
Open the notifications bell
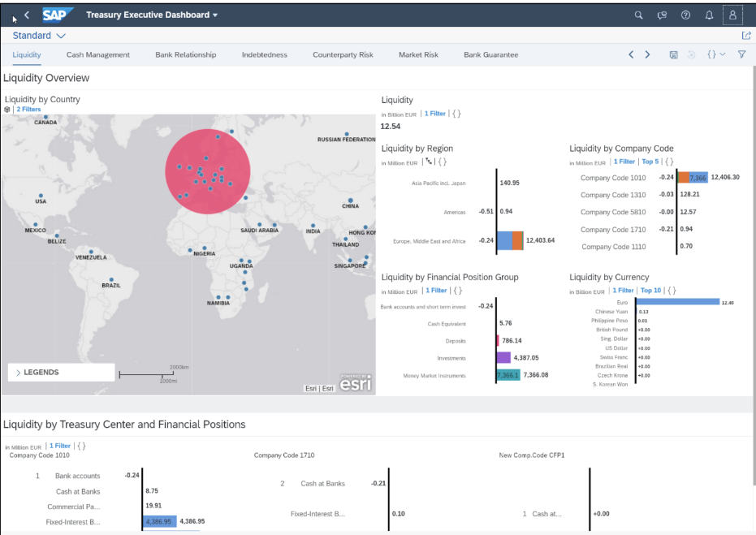[x=708, y=15]
